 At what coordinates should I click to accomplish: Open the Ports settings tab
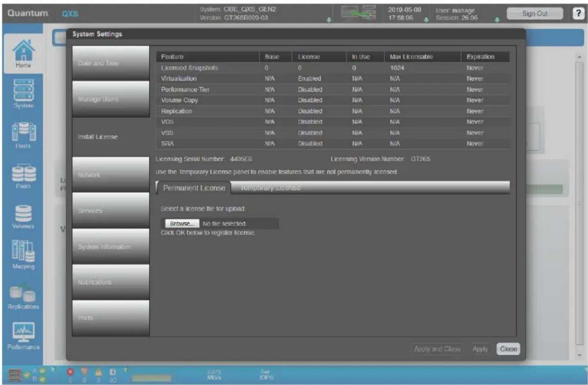click(111, 318)
